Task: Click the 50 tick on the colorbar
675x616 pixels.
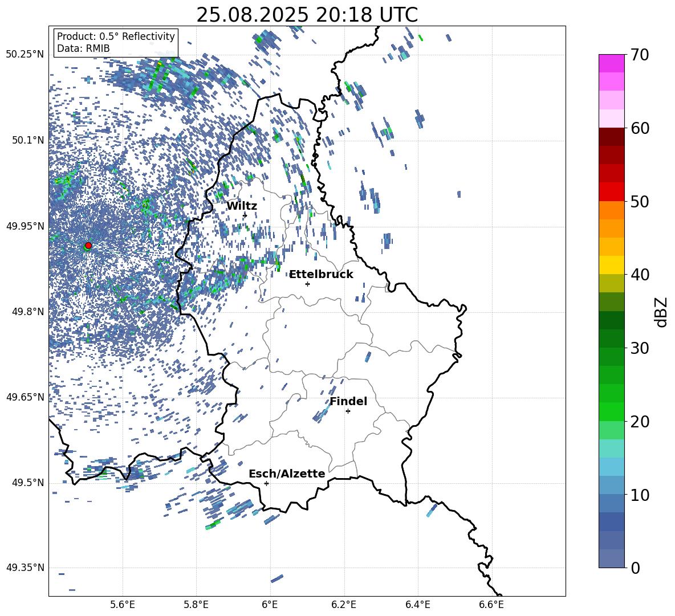Action: pos(640,201)
